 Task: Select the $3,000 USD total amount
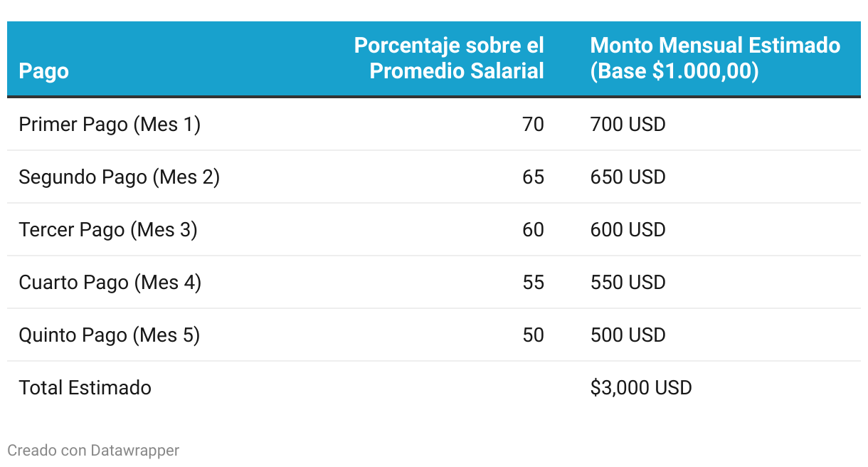click(641, 388)
